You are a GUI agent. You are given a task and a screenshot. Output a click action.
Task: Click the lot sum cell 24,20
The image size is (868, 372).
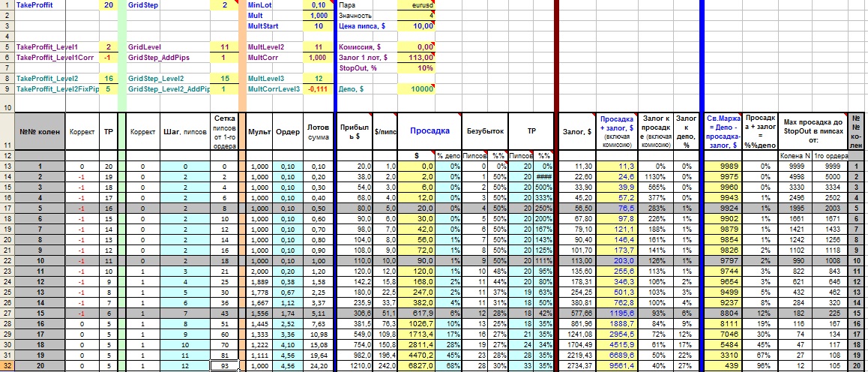click(318, 367)
